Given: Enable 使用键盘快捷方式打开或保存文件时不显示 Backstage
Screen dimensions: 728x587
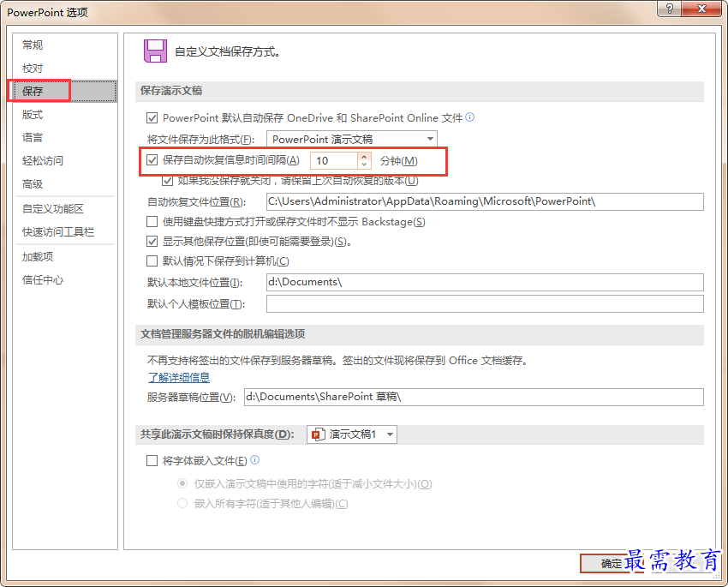Looking at the screenshot, I should [152, 222].
